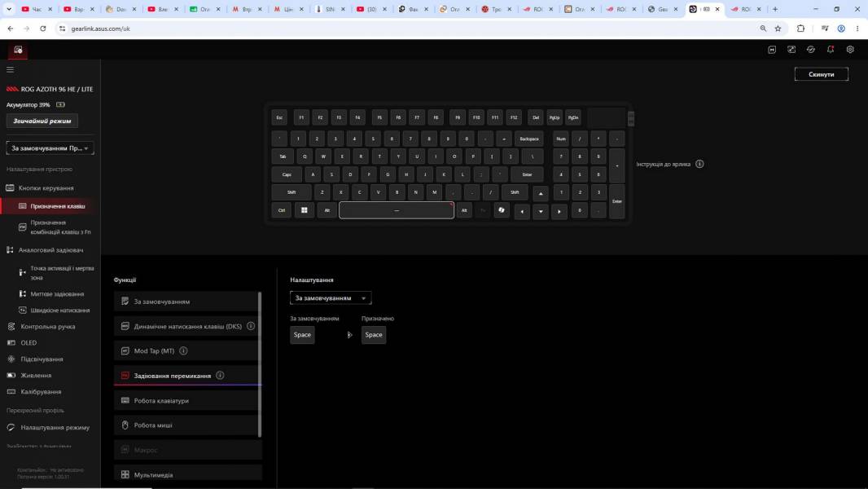Image resolution: width=868 pixels, height=489 pixels.
Task: Open the second top-right header icon
Action: [791, 49]
